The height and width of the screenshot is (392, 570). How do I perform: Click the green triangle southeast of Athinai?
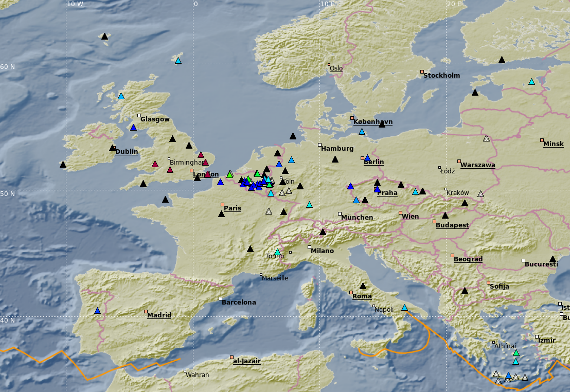pos(516,353)
